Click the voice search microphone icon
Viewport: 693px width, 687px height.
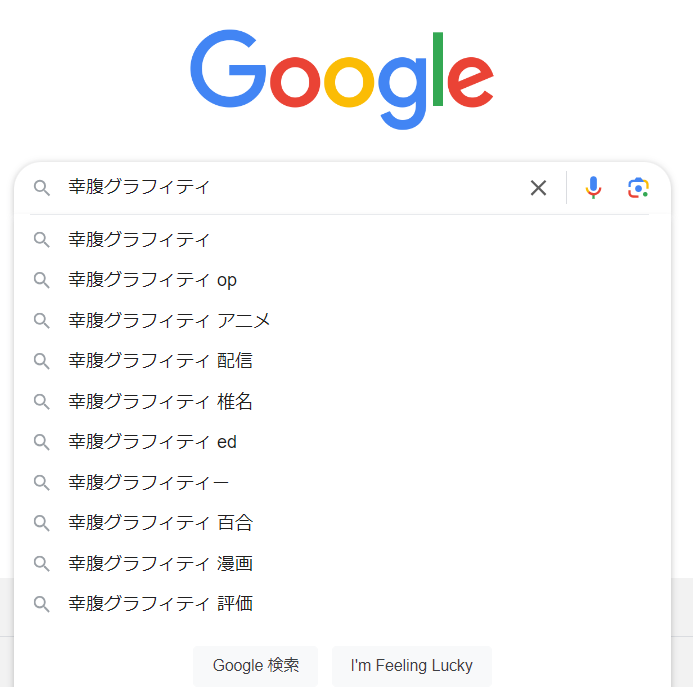[x=594, y=188]
